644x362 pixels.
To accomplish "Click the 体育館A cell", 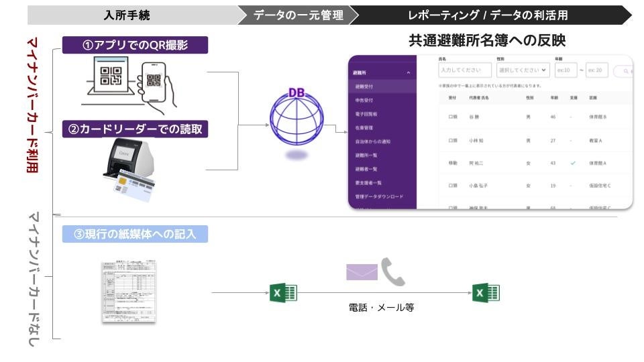I will click(598, 164).
